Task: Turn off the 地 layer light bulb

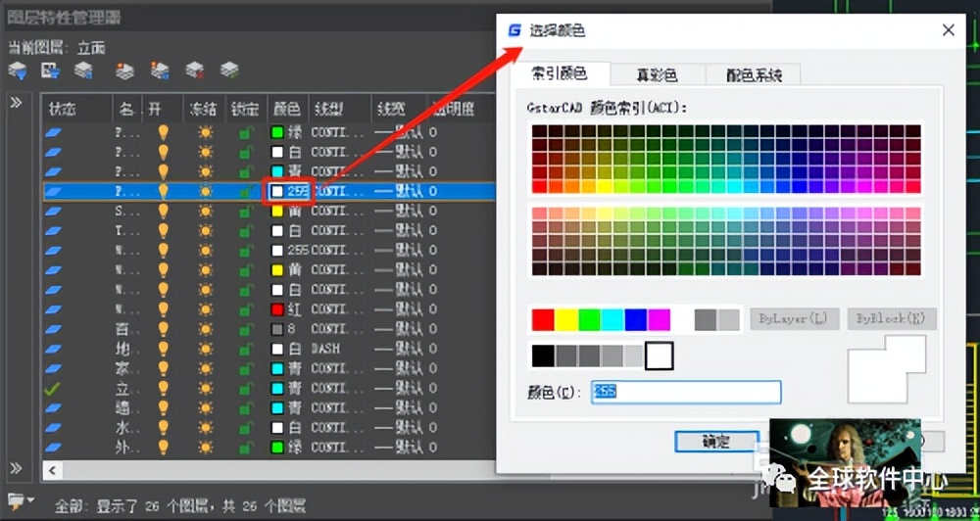Action: point(163,349)
